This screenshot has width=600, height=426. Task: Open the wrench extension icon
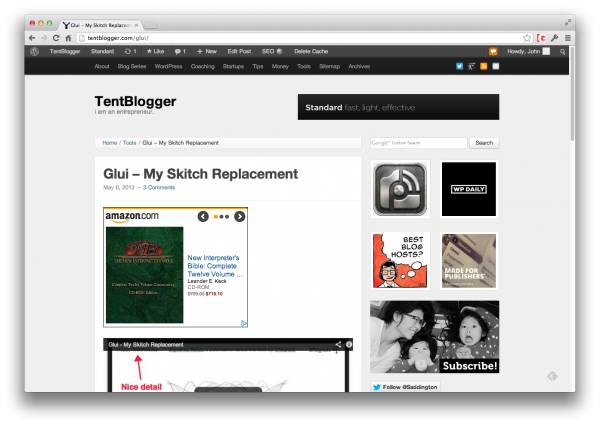tap(554, 38)
